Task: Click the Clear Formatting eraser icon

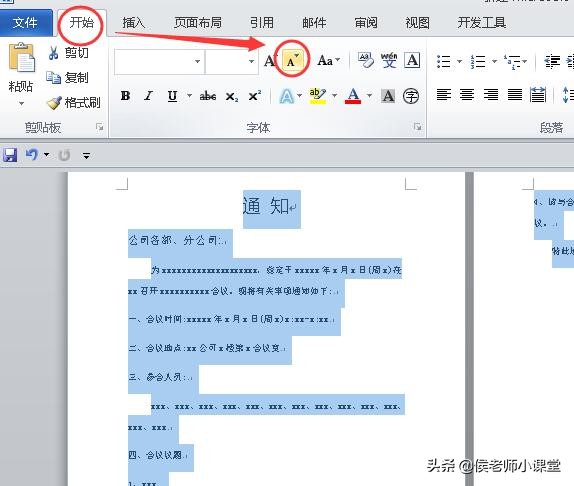Action: 365,60
